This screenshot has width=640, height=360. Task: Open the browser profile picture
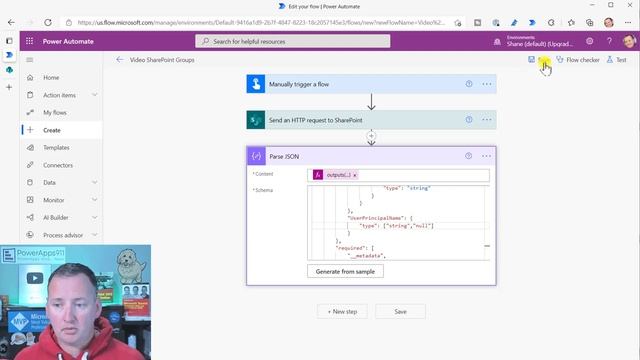(x=609, y=22)
